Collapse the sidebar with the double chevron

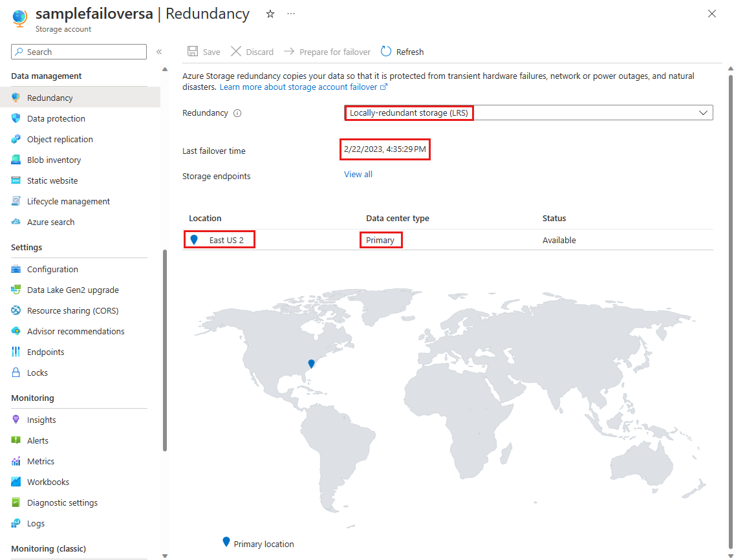tap(159, 52)
